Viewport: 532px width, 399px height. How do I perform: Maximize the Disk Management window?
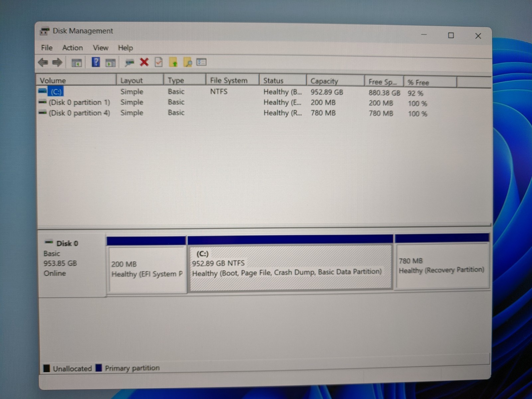tap(451, 35)
